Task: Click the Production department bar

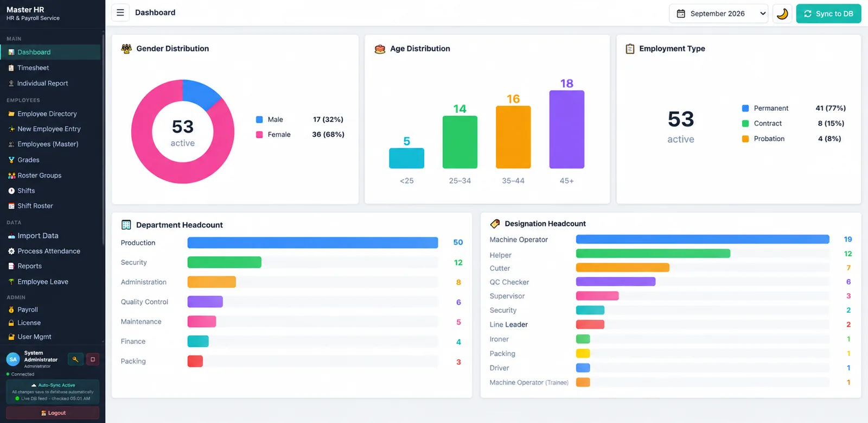Action: (x=312, y=243)
